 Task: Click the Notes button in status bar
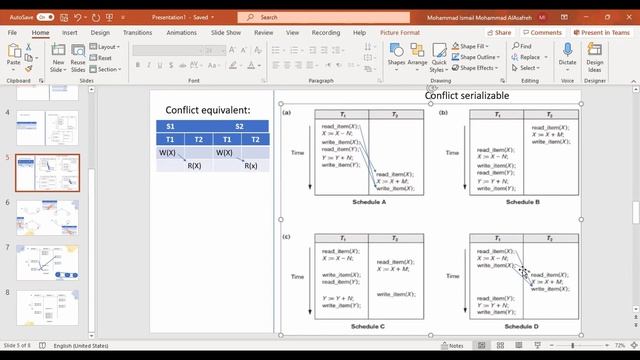pos(452,346)
